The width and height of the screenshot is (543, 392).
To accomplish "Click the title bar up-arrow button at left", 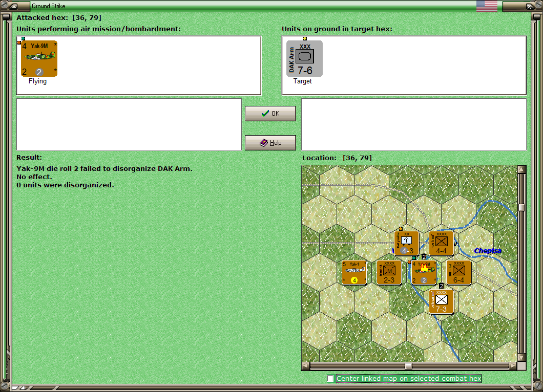I will coord(13,6).
